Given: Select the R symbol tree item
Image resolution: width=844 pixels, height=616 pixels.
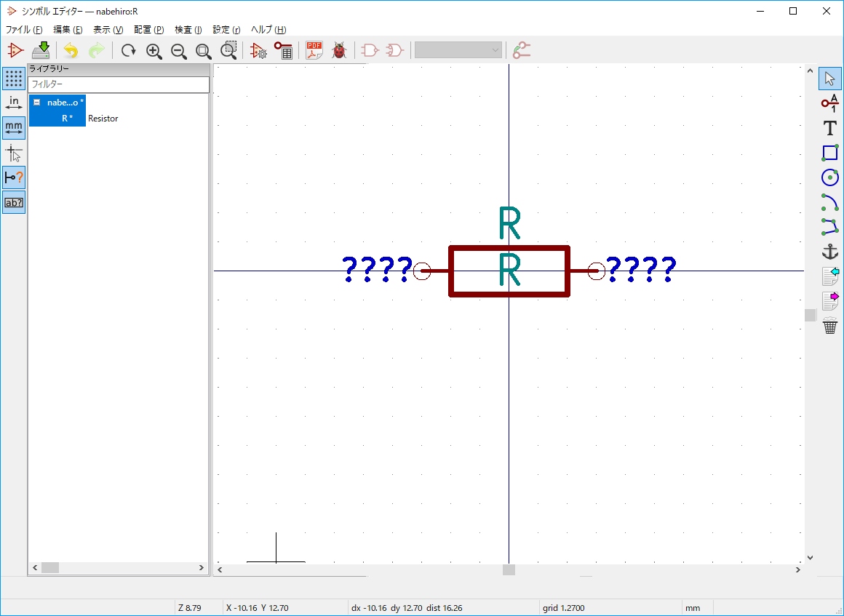Looking at the screenshot, I should click(67, 119).
